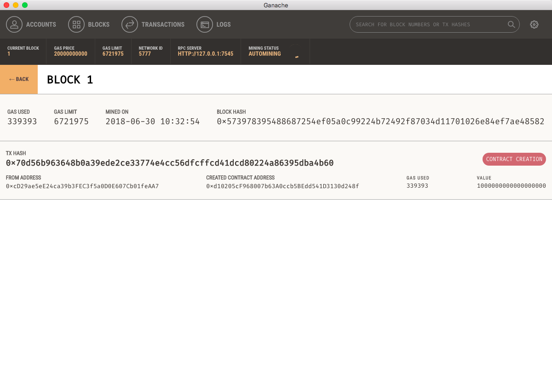
Task: Click the mined on timestamp 2018-06-30 10:32:54
Action: pyautogui.click(x=153, y=121)
